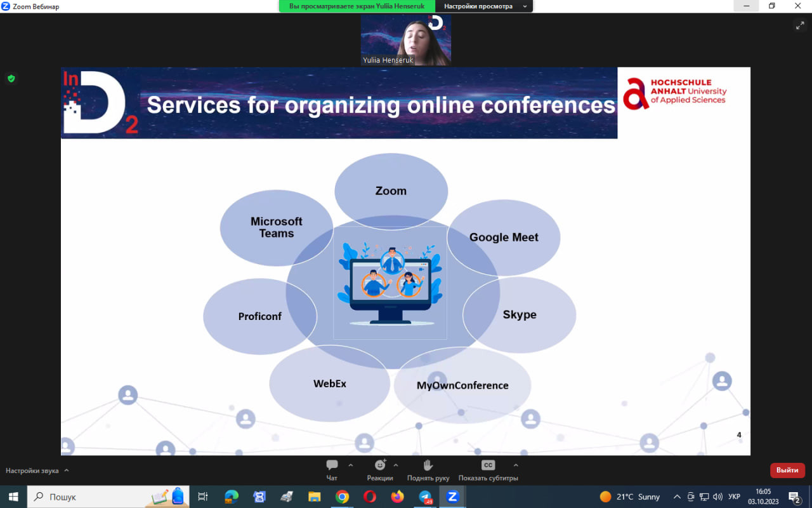
Task: Switch to Zoom via its taskbar icon
Action: (x=453, y=497)
